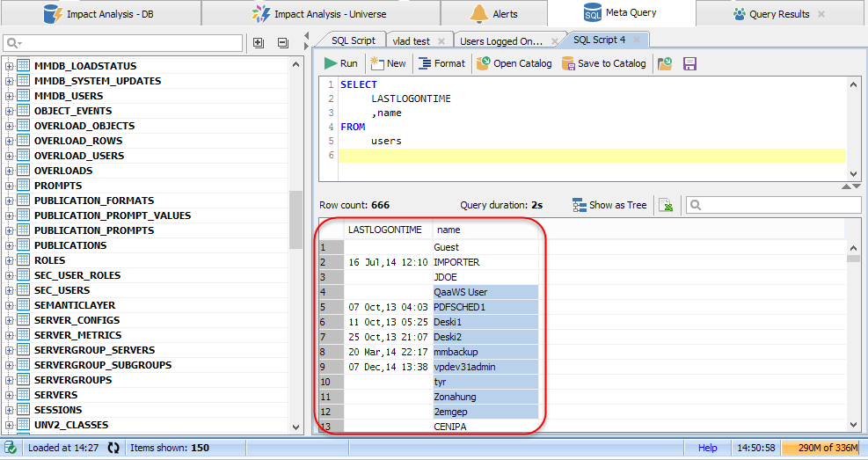This screenshot has width=868, height=460.
Task: Expand the MMDB_USERS table node
Action: pyautogui.click(x=10, y=96)
